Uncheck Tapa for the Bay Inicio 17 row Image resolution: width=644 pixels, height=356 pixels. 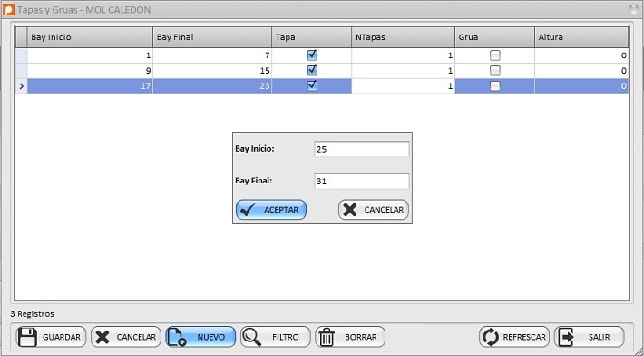tap(312, 85)
